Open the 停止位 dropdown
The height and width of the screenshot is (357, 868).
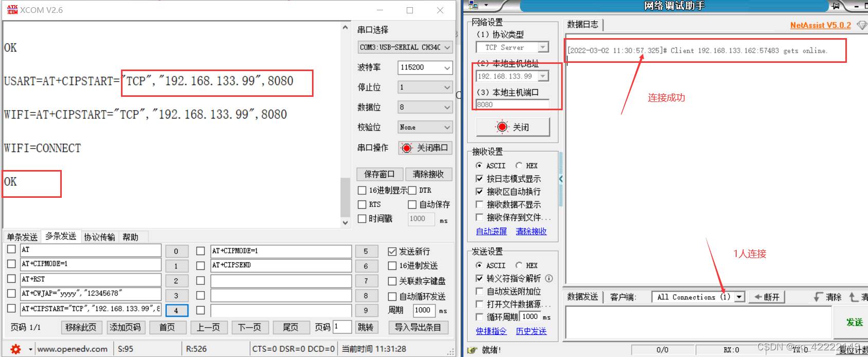coord(425,88)
